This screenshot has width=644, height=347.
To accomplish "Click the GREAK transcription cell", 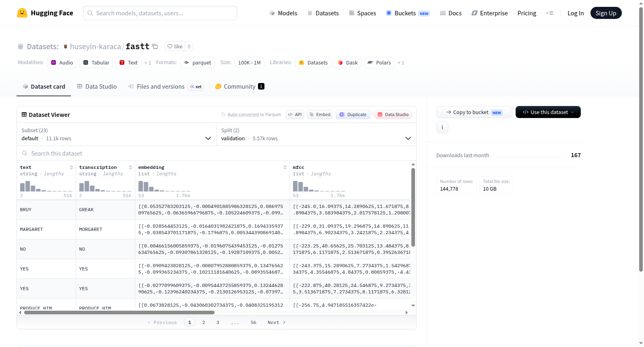I will [x=105, y=210].
